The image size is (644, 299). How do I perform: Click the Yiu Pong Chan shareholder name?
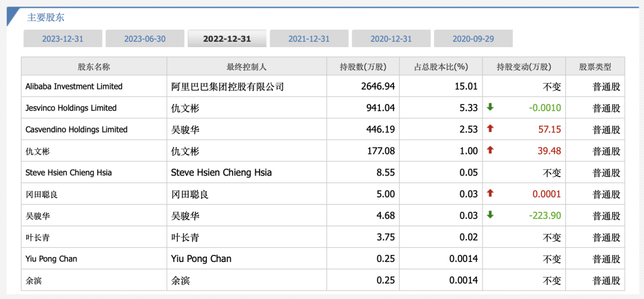tap(51, 258)
